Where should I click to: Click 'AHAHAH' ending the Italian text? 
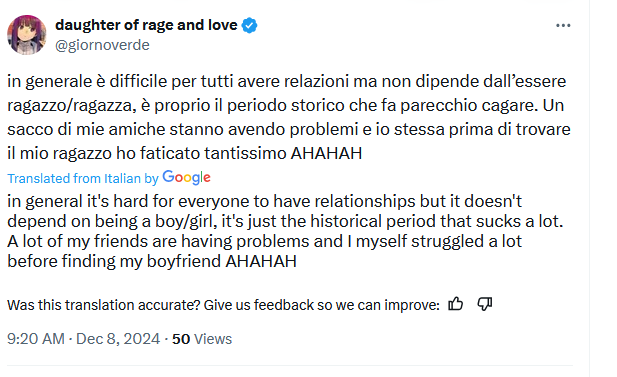[x=326, y=153]
